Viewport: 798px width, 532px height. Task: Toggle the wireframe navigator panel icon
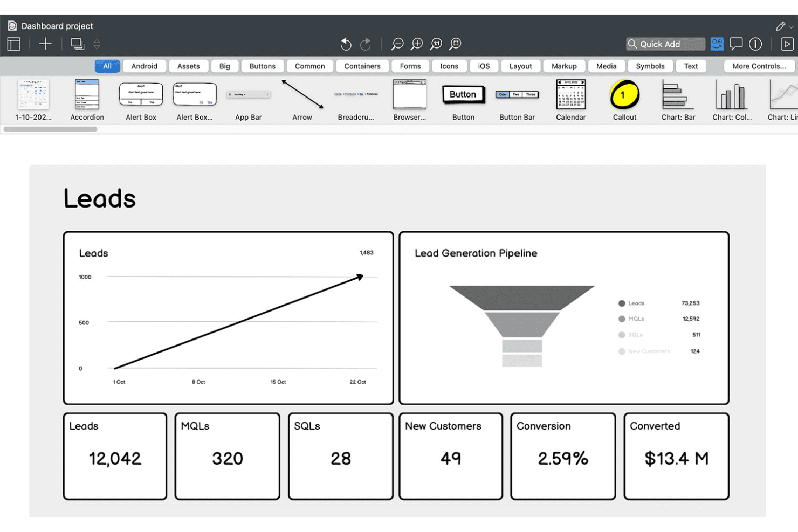14,44
